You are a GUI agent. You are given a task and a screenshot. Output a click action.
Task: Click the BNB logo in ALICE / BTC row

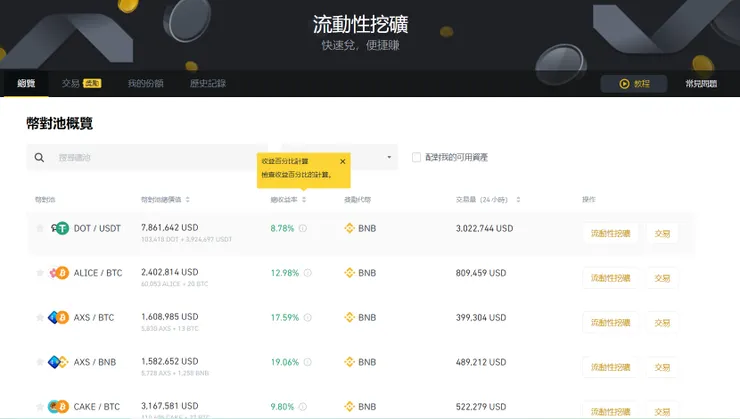click(349, 273)
